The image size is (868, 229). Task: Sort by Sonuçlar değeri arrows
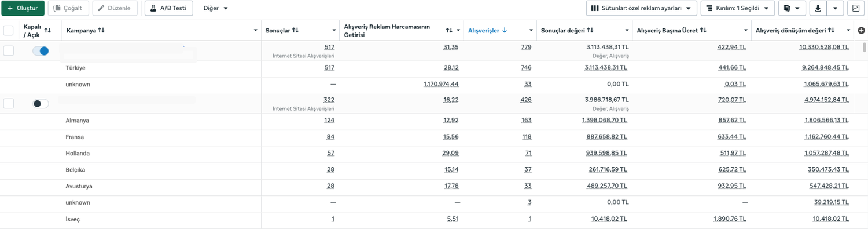[x=590, y=30]
